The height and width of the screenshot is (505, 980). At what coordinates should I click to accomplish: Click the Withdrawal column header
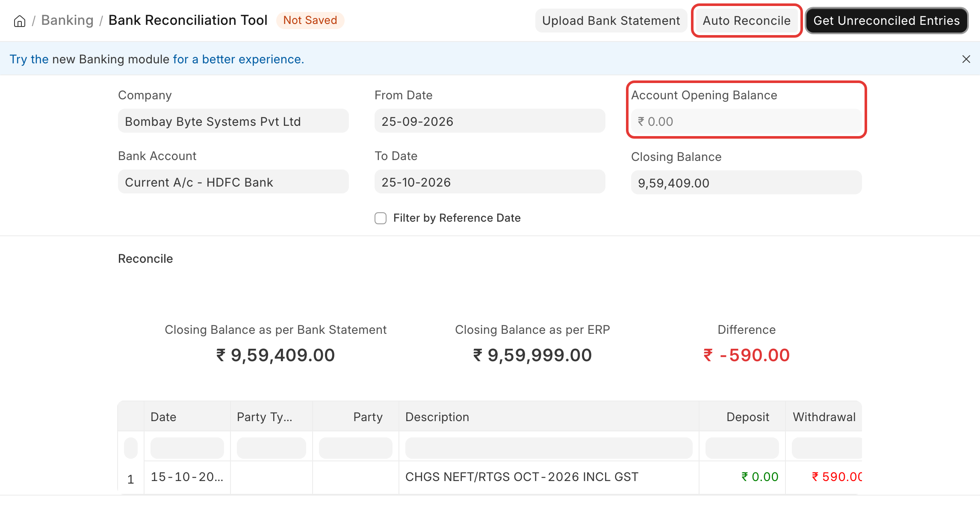point(824,416)
